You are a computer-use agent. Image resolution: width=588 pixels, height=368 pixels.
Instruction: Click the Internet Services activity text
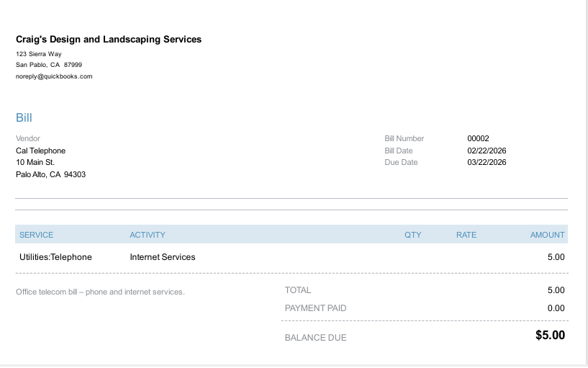point(163,256)
